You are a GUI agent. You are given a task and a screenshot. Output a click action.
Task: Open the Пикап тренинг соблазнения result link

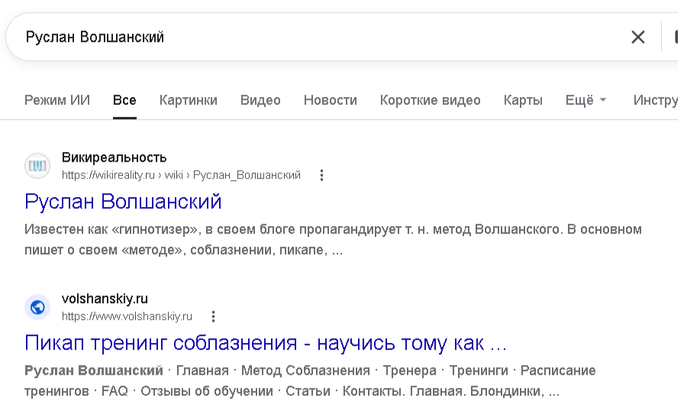[266, 343]
